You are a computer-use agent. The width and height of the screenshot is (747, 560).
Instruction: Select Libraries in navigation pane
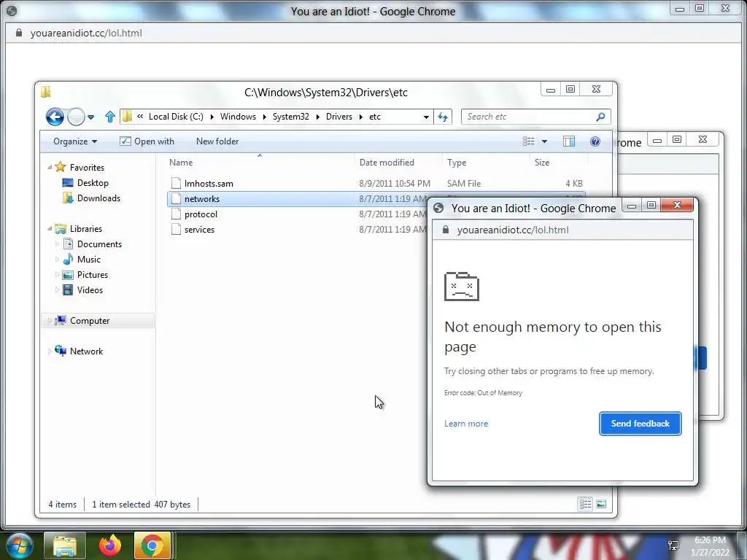coord(86,228)
